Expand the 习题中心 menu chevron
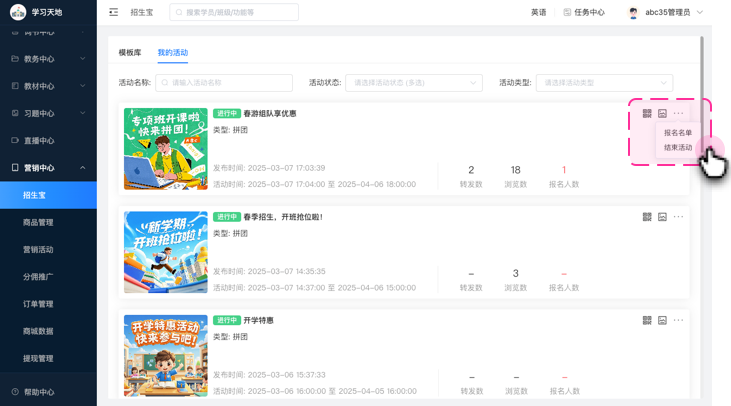This screenshot has width=731, height=406. coord(83,113)
